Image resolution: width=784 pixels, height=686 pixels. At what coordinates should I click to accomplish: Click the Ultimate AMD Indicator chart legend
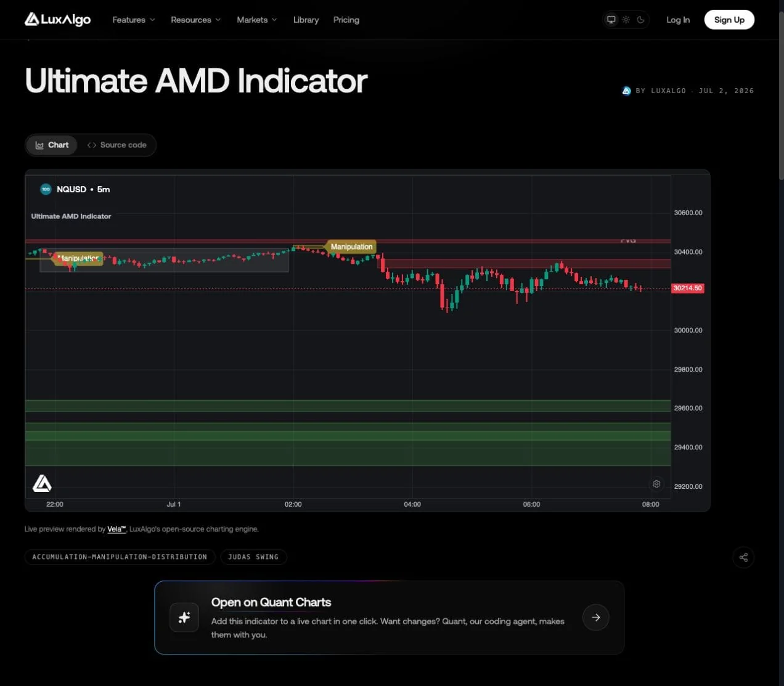click(71, 216)
